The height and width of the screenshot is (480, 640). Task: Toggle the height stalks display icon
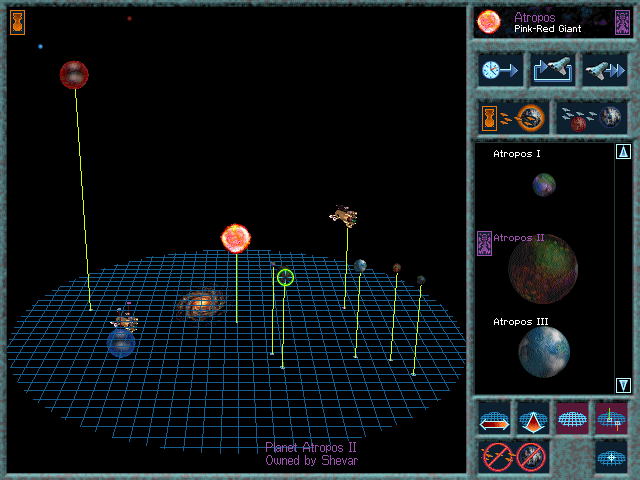click(x=611, y=418)
